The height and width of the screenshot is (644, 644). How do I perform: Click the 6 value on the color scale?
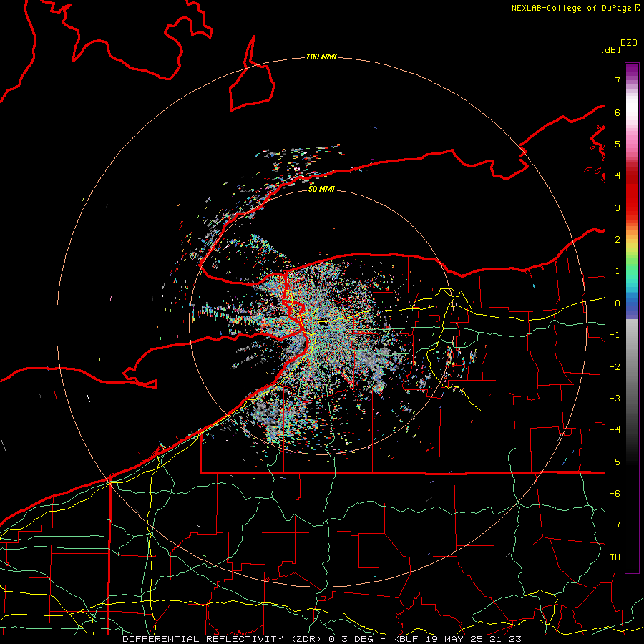618,112
